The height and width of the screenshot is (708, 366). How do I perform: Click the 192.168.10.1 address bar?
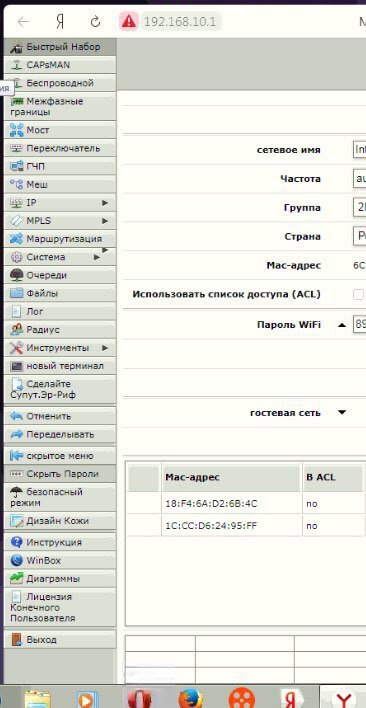click(181, 22)
